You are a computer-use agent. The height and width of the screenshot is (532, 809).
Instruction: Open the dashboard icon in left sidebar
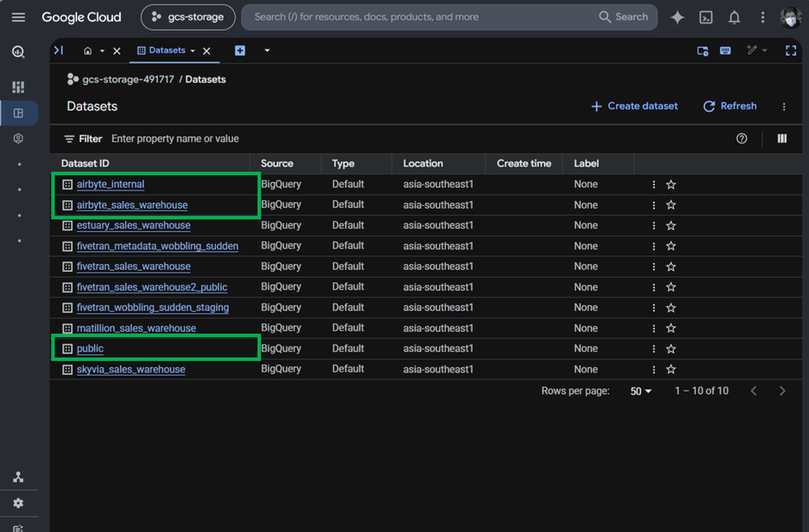pyautogui.click(x=18, y=87)
